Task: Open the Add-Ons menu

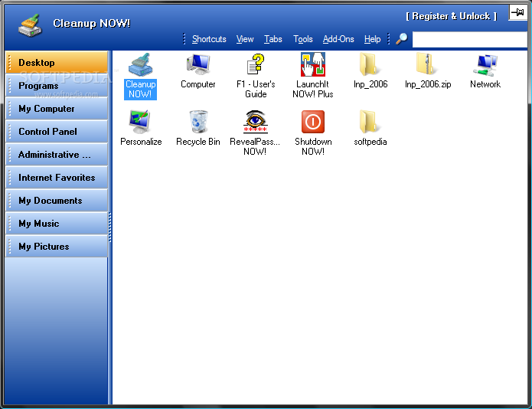Action: 338,39
